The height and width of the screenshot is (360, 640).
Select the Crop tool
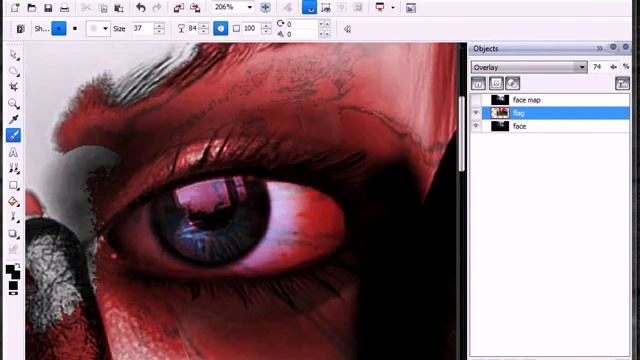tap(13, 87)
